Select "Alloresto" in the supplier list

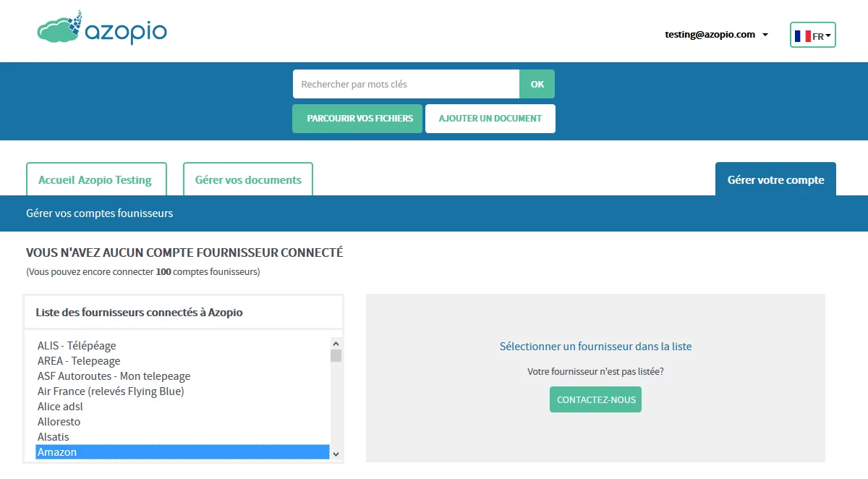183,422
